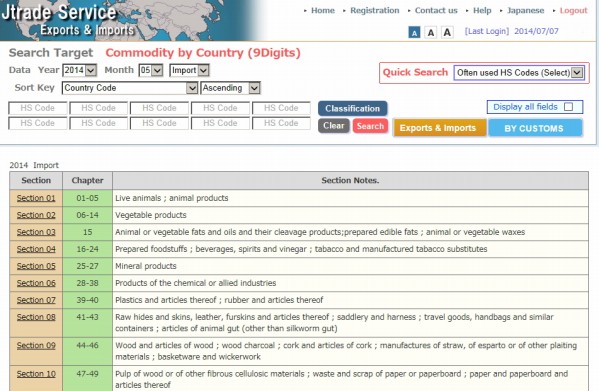
Task: Open the Section 08 link
Action: [x=36, y=317]
